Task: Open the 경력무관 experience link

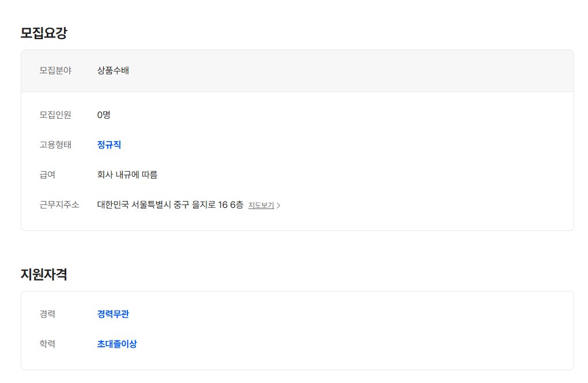Action: [x=113, y=314]
